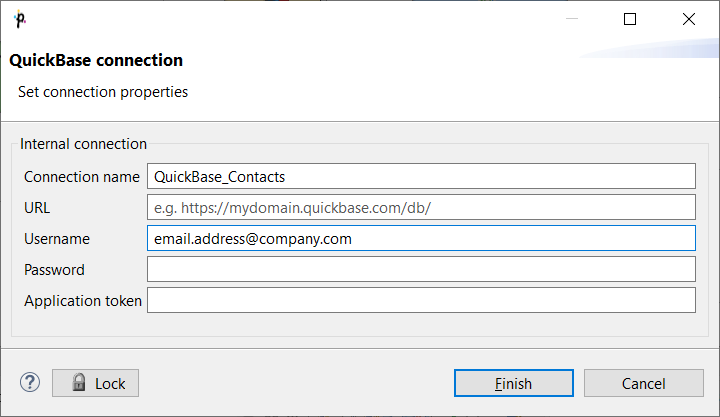Click the greyed-out minimize button
This screenshot has width=720, height=417.
572,19
